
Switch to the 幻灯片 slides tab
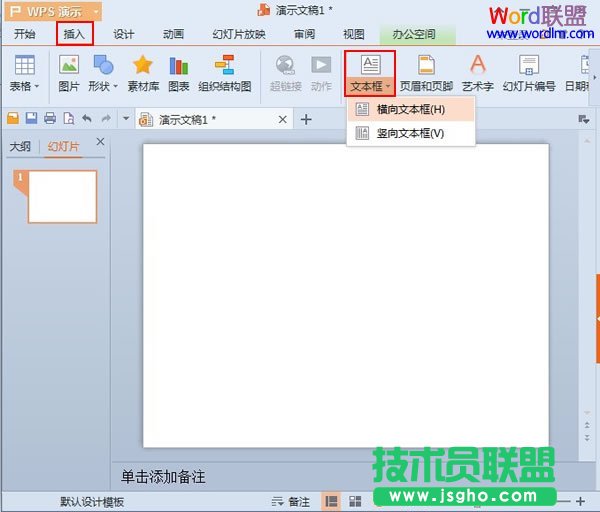point(63,147)
